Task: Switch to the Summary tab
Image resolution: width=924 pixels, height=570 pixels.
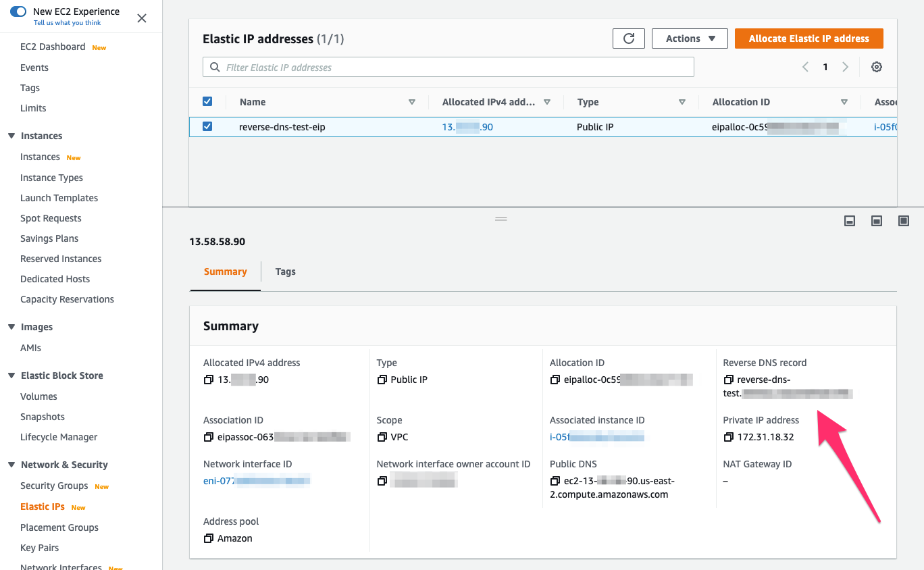Action: point(226,271)
